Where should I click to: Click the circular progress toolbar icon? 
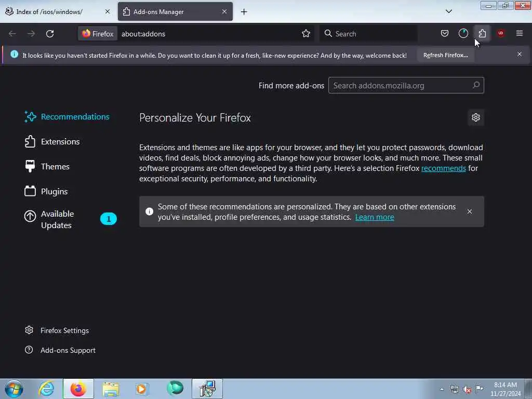pos(463,33)
